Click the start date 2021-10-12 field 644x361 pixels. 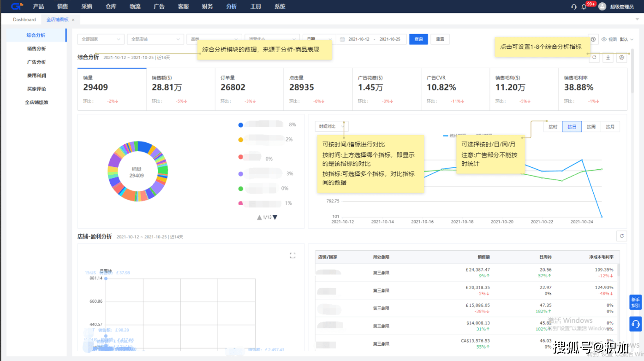(359, 39)
